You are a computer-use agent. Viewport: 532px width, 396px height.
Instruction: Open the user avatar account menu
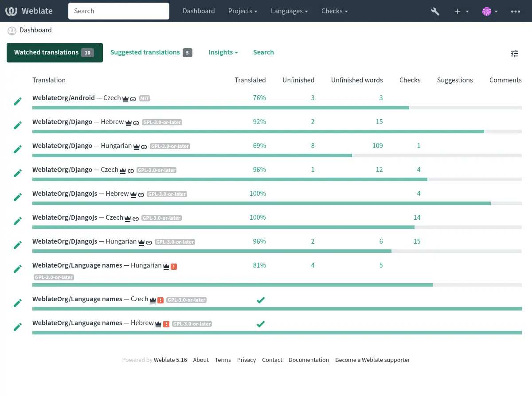click(490, 12)
